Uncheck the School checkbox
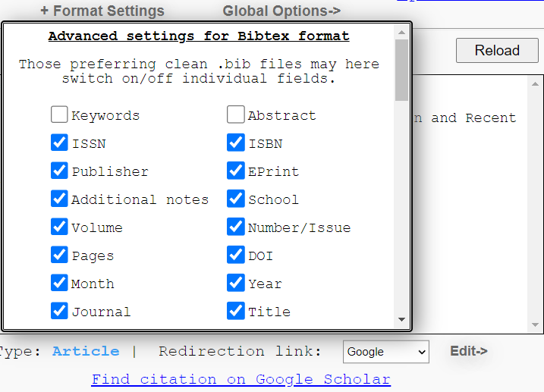The image size is (544, 392). (235, 199)
